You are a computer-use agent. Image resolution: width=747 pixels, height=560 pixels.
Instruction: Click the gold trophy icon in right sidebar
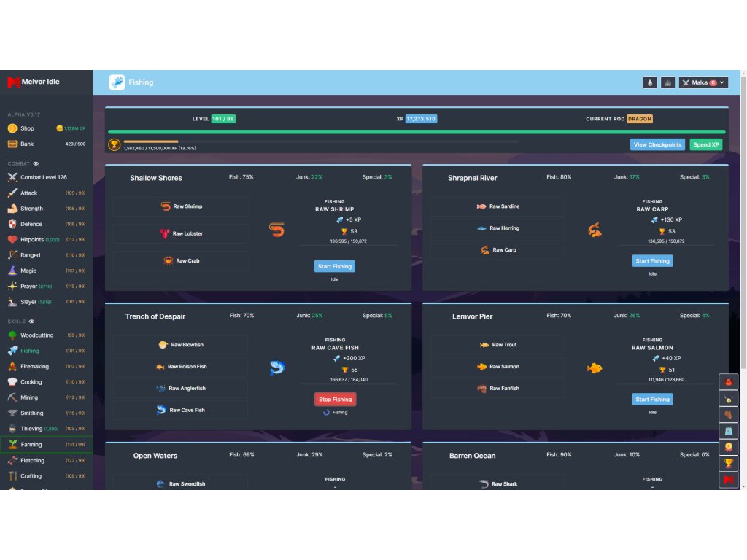(728, 464)
